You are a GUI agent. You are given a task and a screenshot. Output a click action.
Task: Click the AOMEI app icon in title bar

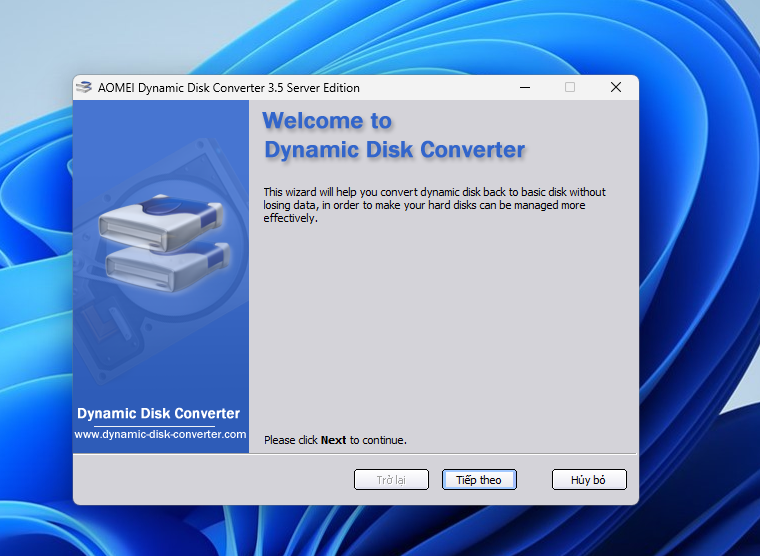pos(84,87)
